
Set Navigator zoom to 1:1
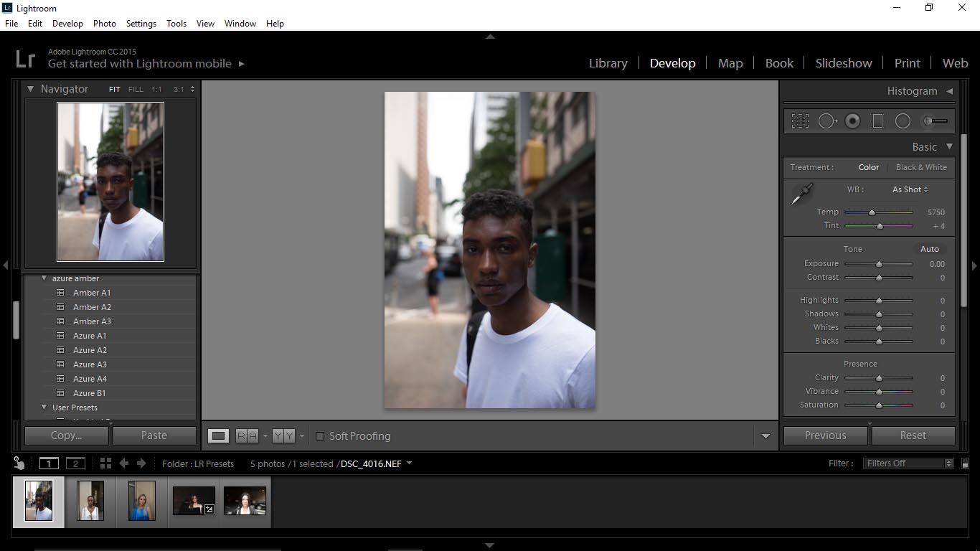tap(156, 90)
